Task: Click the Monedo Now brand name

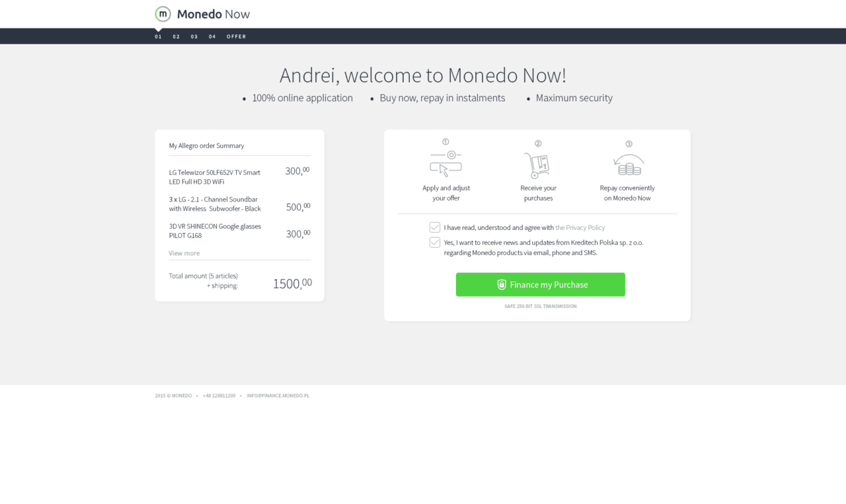Action: coord(213,14)
